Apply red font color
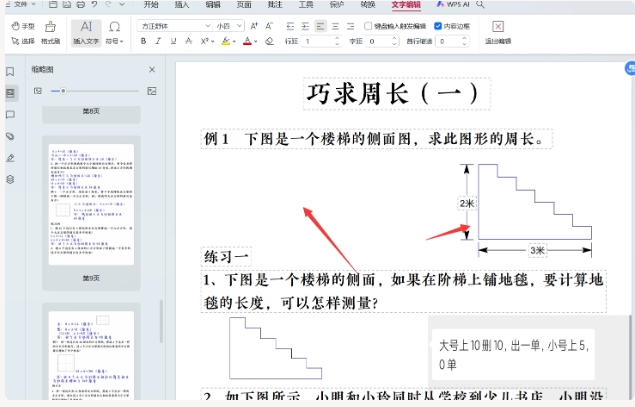This screenshot has width=635, height=407. click(x=247, y=41)
